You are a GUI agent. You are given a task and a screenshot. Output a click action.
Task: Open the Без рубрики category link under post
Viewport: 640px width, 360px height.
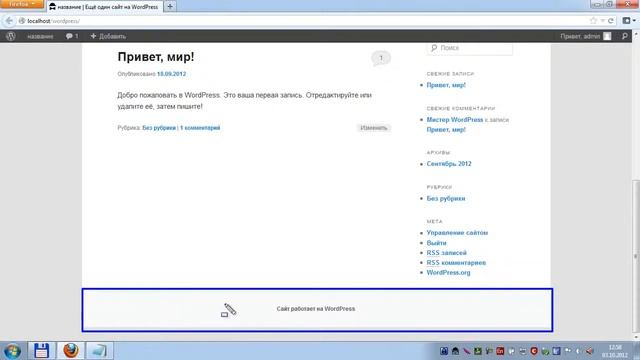pos(159,128)
